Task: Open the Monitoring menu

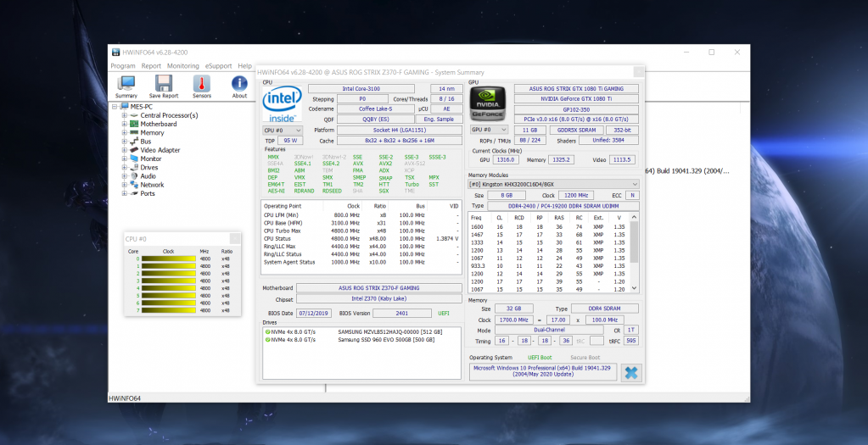Action: [182, 65]
